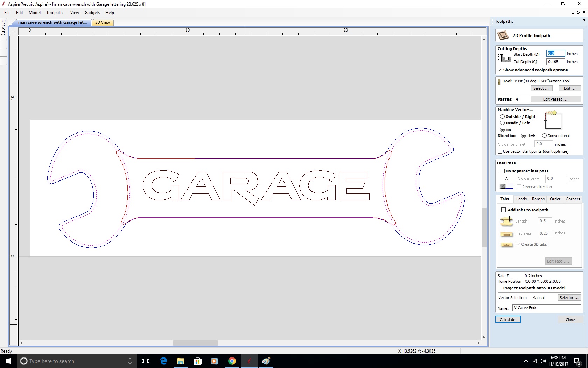
Task: Open the File menu
Action: (7, 13)
